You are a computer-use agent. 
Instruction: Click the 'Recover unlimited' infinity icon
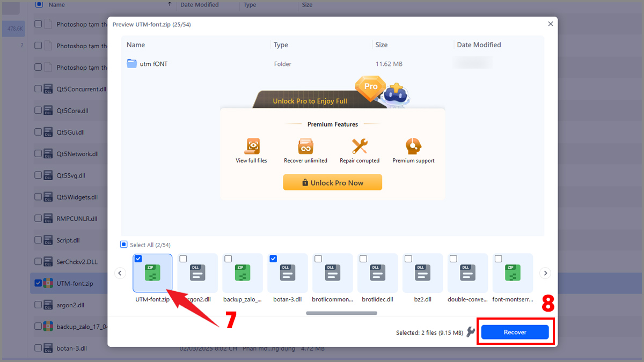click(305, 146)
